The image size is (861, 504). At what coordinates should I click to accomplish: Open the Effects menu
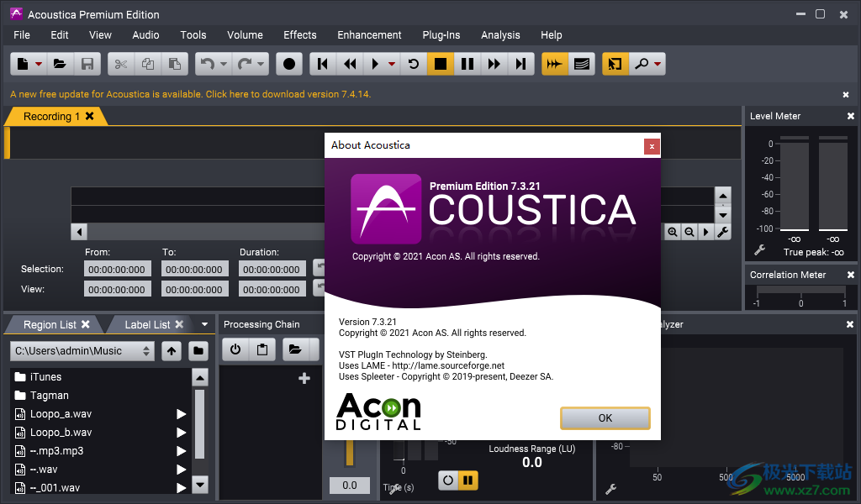tap(299, 34)
